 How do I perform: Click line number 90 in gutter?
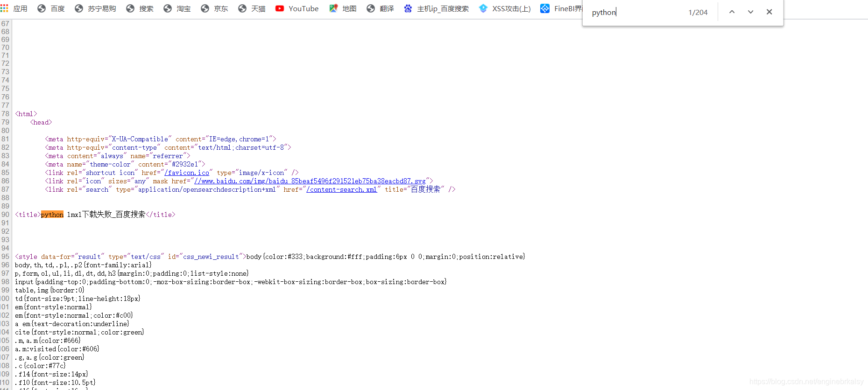pyautogui.click(x=5, y=215)
